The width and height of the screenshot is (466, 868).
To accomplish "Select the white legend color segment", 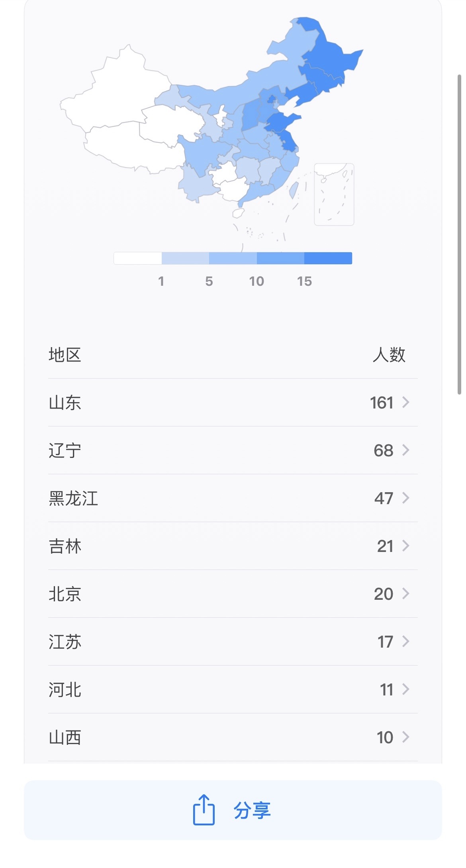I will pyautogui.click(x=138, y=258).
